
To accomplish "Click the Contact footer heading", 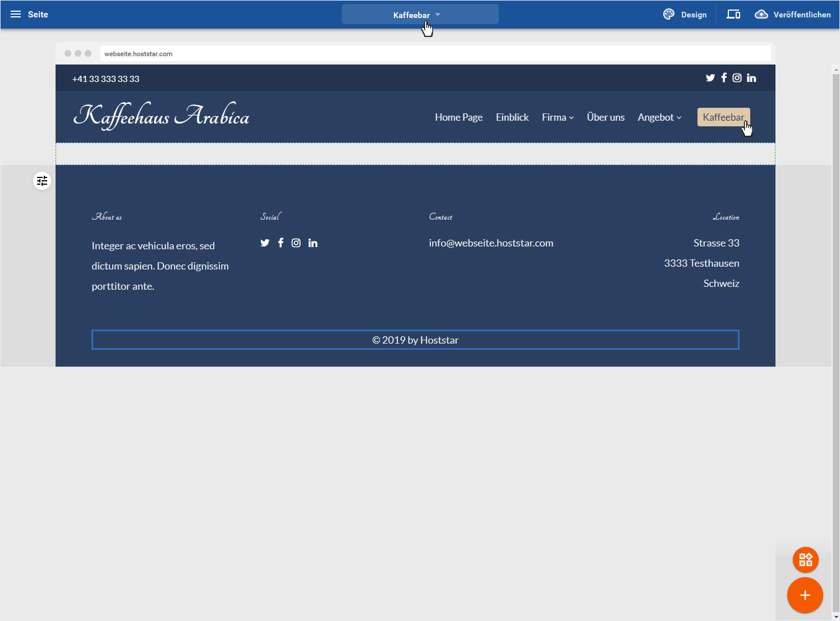I will click(440, 217).
